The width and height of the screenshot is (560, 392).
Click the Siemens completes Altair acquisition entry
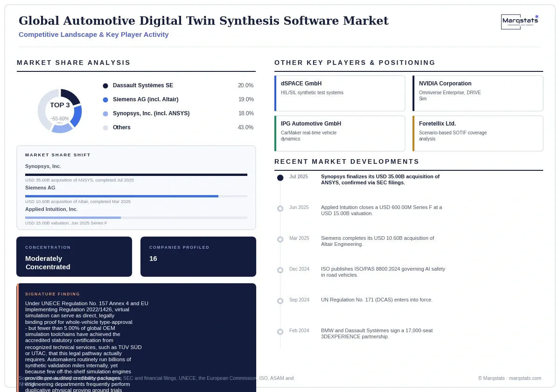coord(378,241)
